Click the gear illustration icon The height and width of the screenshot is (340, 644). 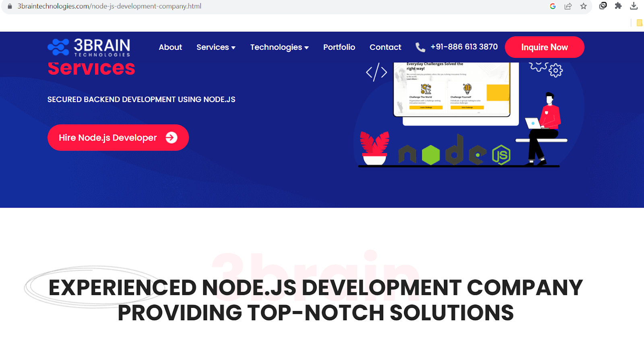tap(556, 70)
